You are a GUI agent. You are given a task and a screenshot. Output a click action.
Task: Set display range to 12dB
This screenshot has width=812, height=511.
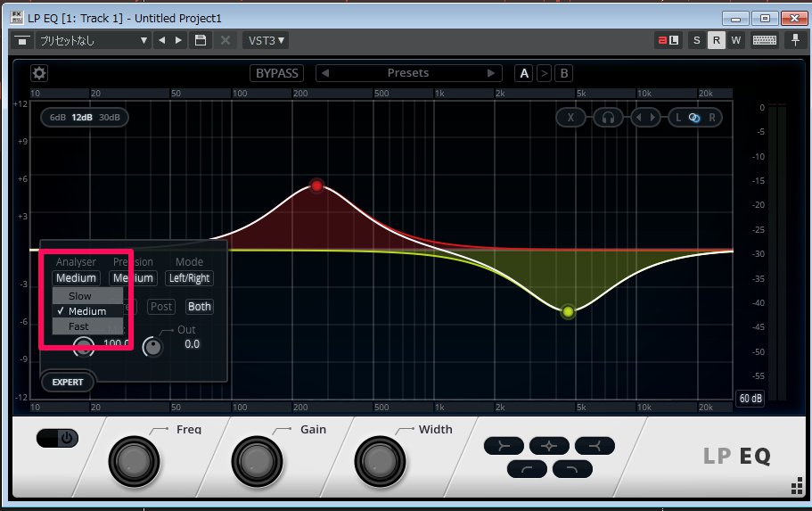click(82, 117)
